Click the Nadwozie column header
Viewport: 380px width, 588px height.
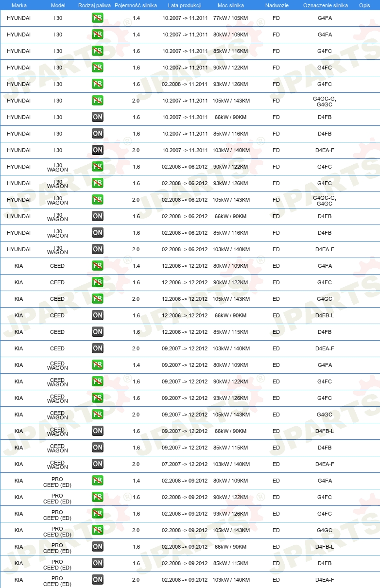click(276, 5)
